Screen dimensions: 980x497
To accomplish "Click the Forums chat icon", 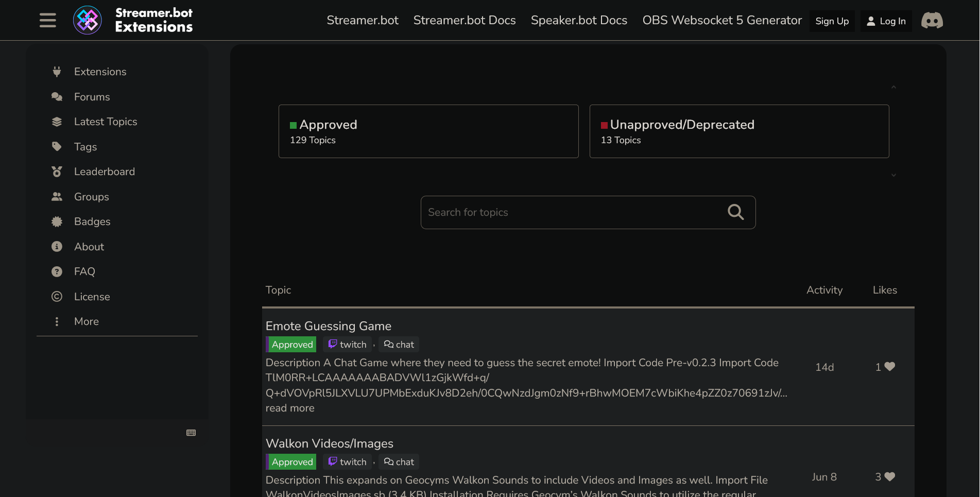I will (x=57, y=96).
